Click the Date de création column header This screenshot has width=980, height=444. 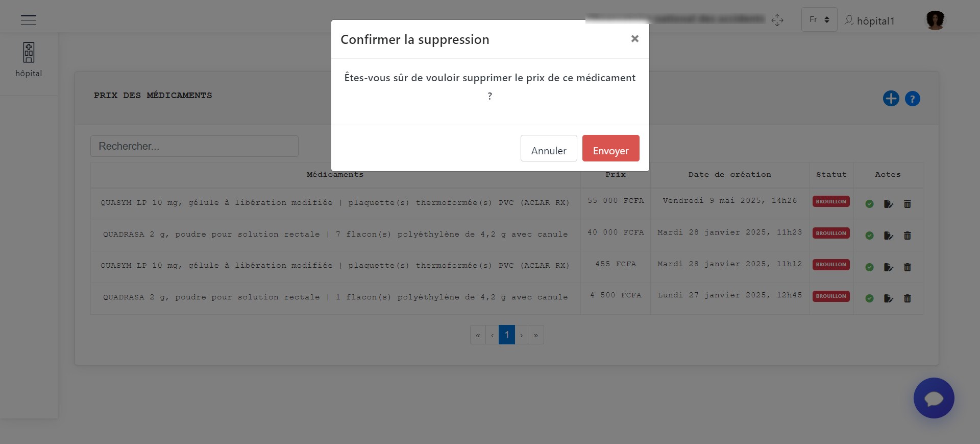(730, 175)
